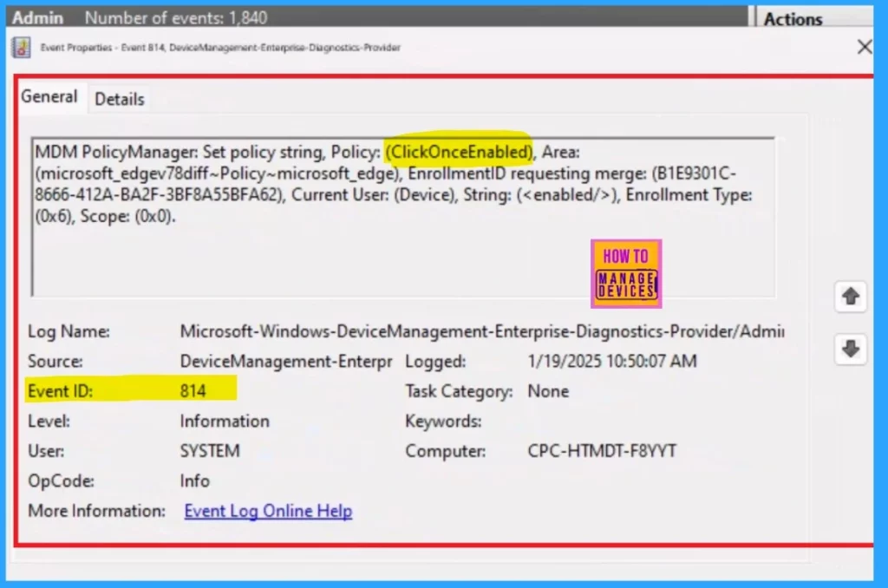
Task: Select the Level value Information
Action: click(225, 421)
